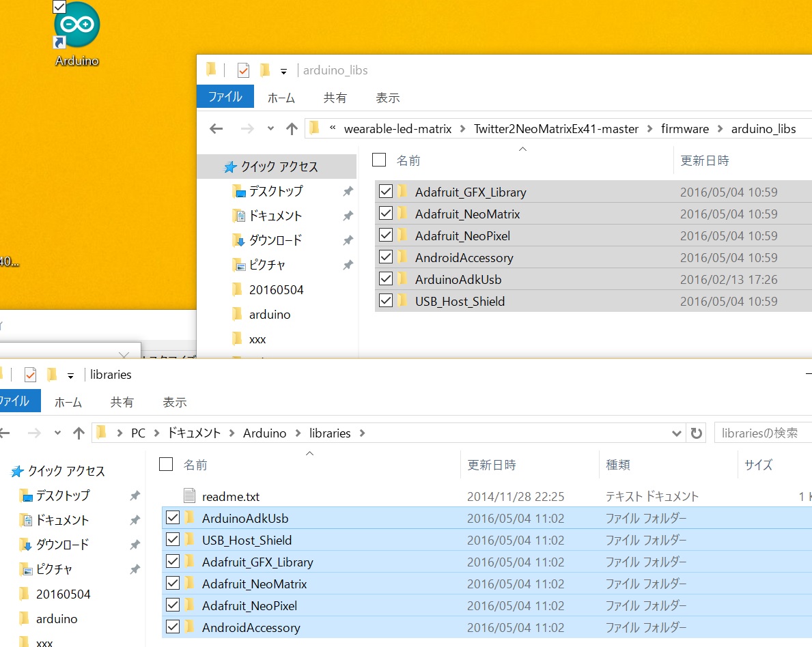Screen dimensions: 812x647
Task: Click the librariesの検索 search field
Action: [761, 433]
